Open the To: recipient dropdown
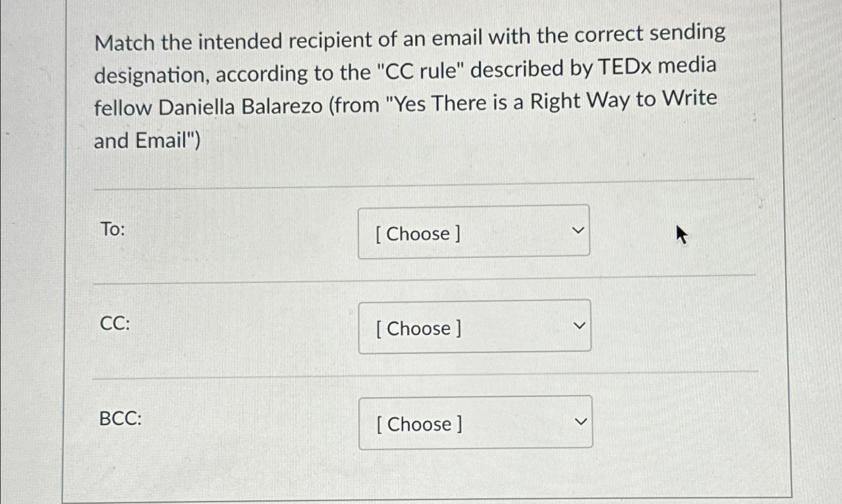 click(474, 231)
